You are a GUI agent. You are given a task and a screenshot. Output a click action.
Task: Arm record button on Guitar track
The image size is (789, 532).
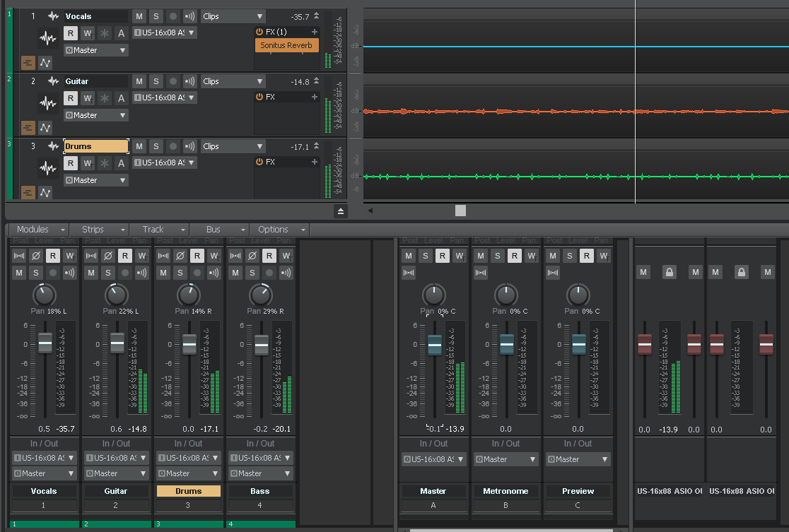click(x=173, y=81)
